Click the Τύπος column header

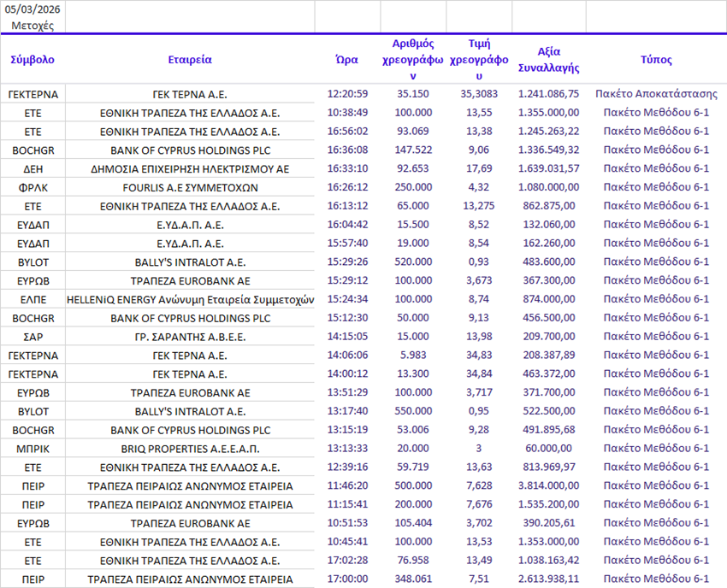pyautogui.click(x=656, y=60)
